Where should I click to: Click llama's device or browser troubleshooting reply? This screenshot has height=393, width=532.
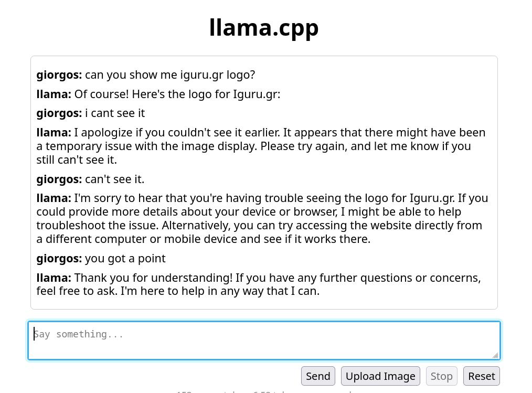262,219
